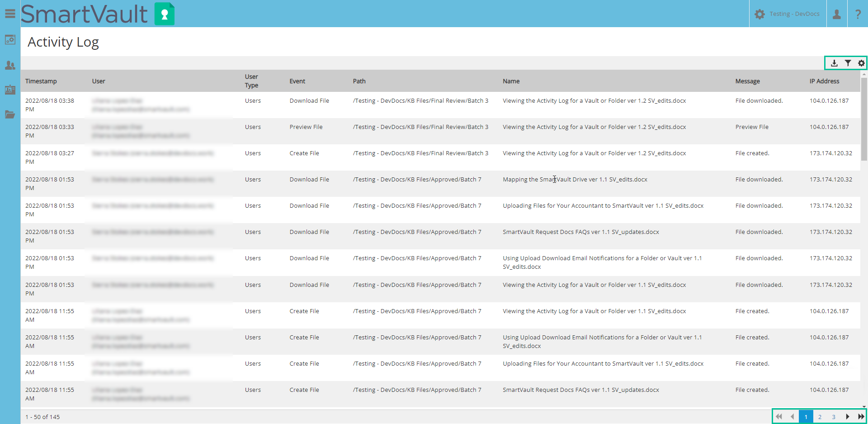Open Help with the question mark icon

pyautogui.click(x=858, y=14)
